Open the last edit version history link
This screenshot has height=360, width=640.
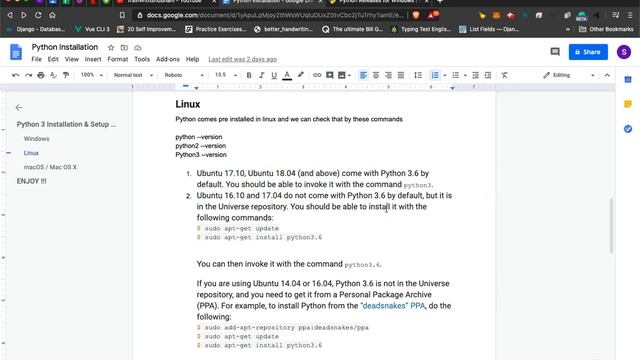[x=242, y=59]
